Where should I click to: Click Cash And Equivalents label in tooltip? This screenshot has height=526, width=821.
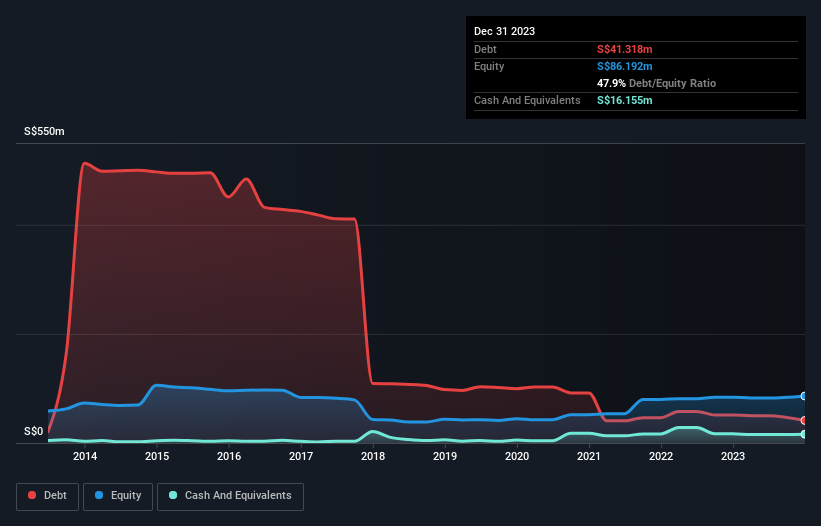[x=527, y=100]
